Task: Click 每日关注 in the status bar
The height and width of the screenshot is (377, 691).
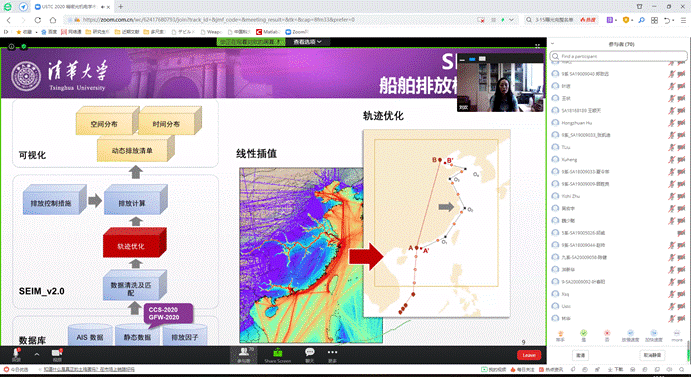Action: pyautogui.click(x=523, y=370)
